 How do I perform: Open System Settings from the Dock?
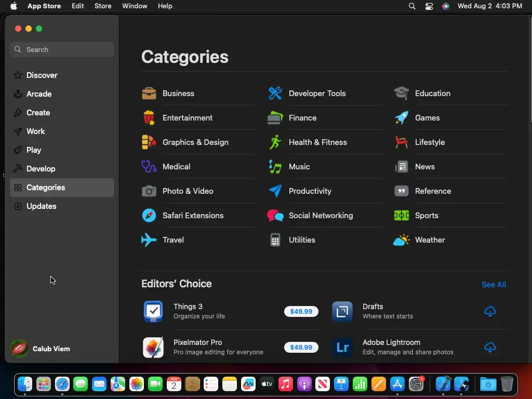416,384
